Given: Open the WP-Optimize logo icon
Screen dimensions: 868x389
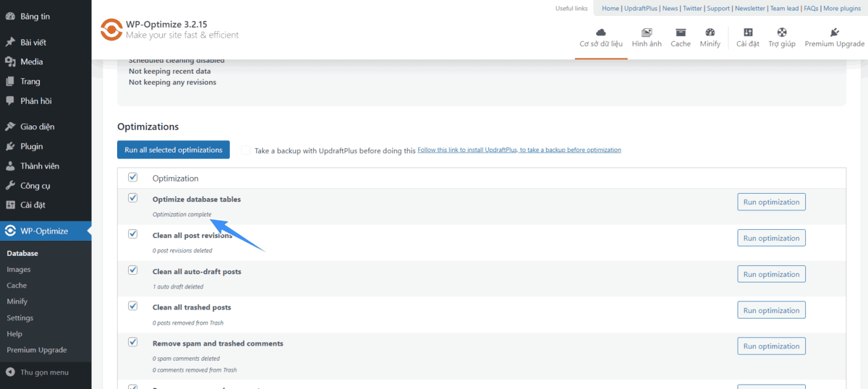Looking at the screenshot, I should 111,30.
